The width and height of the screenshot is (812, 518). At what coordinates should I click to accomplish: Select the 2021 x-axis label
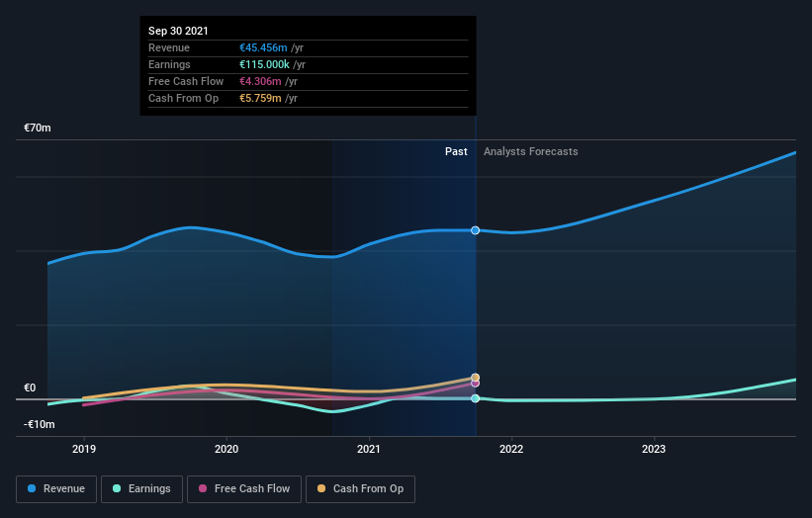tap(369, 449)
